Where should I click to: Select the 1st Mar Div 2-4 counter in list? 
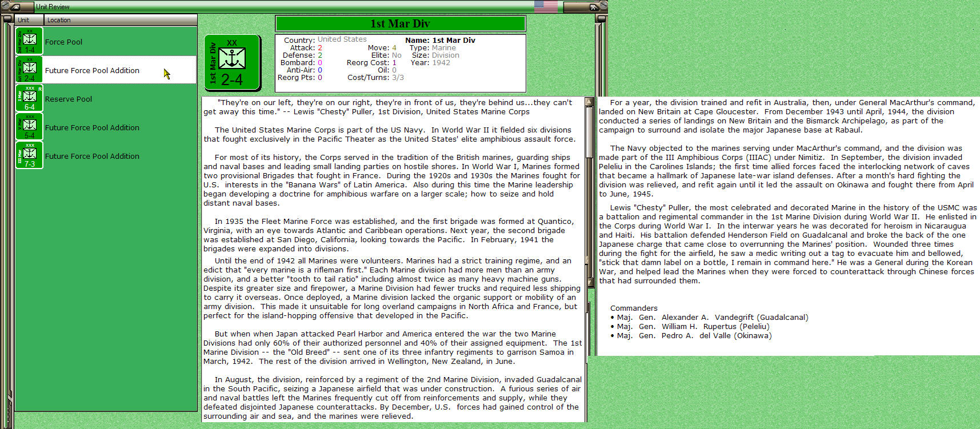tap(30, 70)
